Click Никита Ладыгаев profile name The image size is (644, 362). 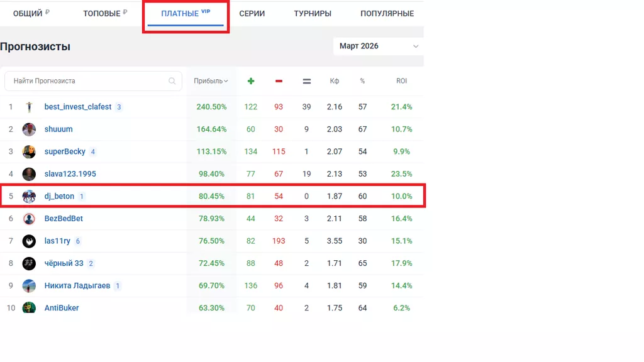click(x=77, y=286)
